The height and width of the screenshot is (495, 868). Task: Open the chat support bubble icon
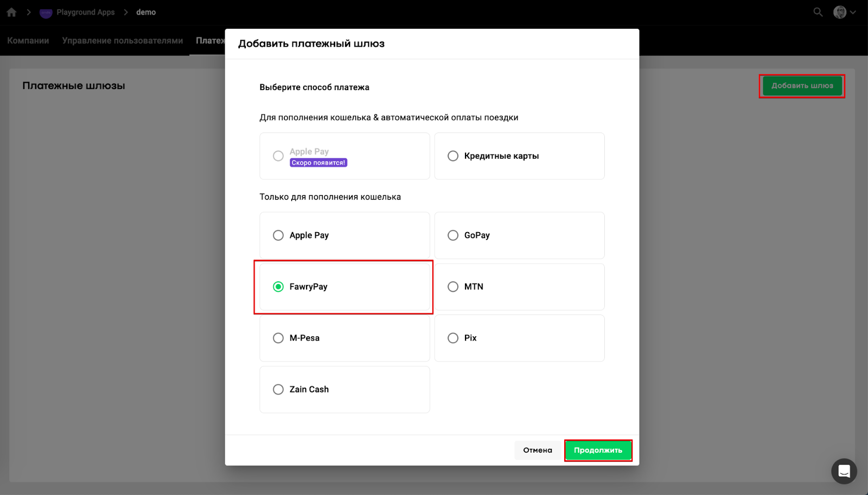[x=844, y=471]
